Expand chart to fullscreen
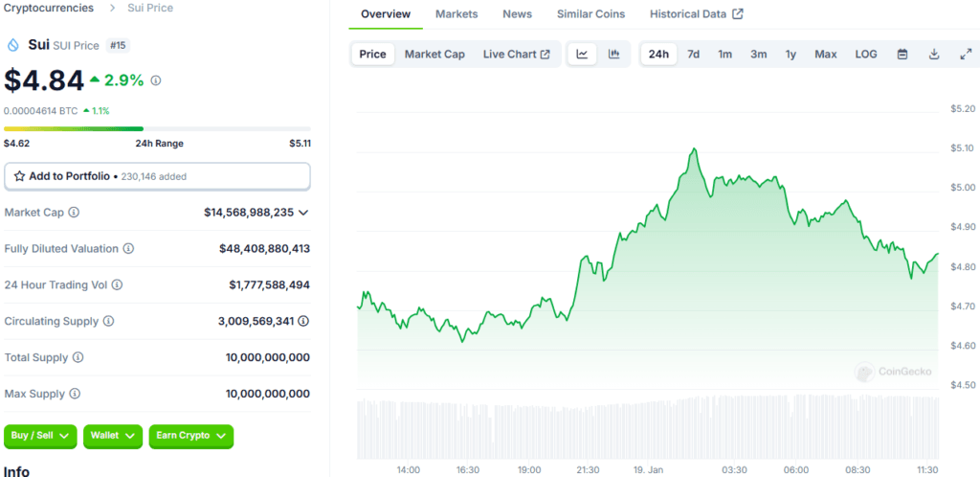This screenshot has width=980, height=477. tap(965, 55)
